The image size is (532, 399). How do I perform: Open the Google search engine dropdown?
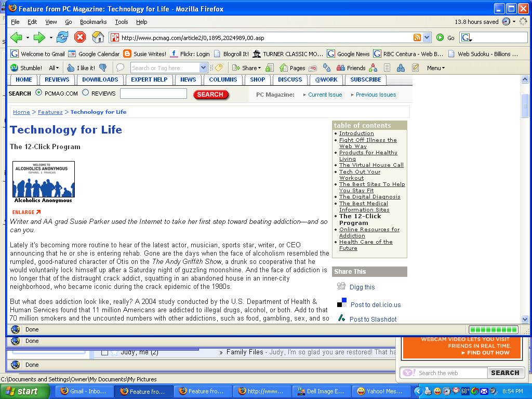click(x=467, y=37)
